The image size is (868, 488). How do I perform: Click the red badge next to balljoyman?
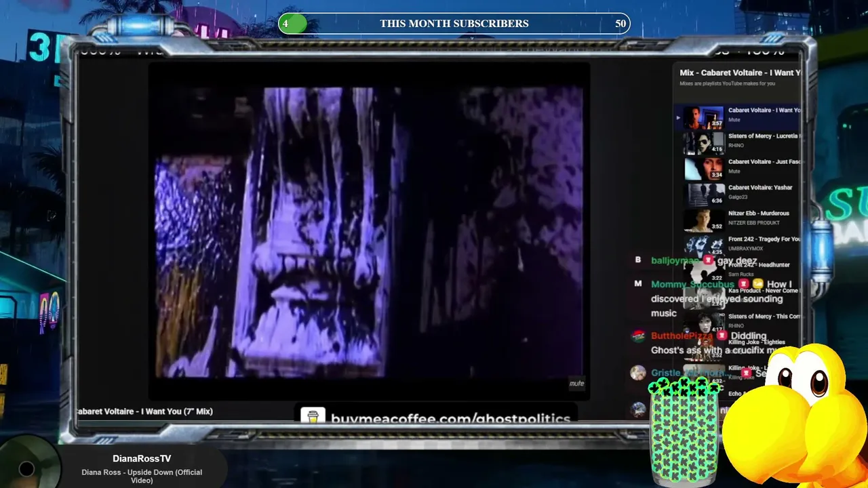click(x=708, y=260)
